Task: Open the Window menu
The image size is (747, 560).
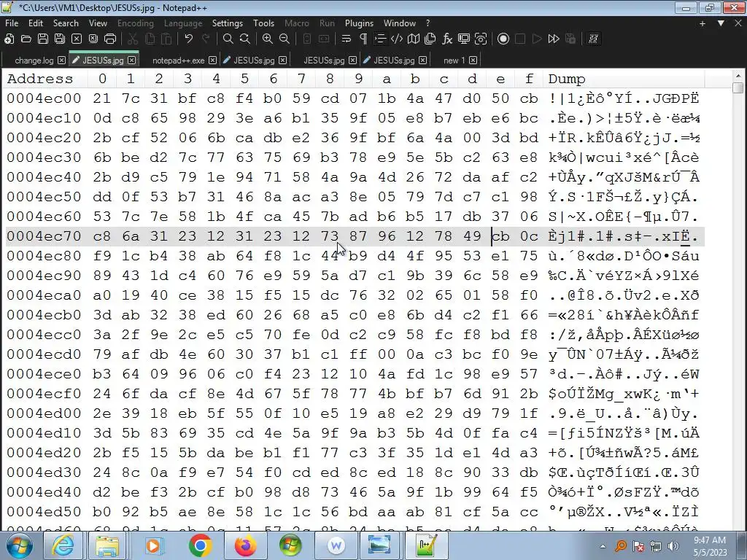Action: click(399, 23)
